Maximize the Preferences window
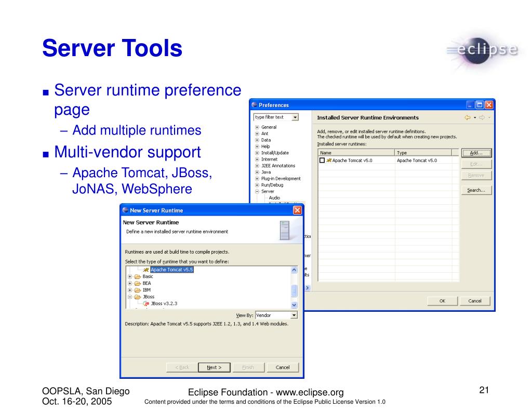 tap(480, 105)
